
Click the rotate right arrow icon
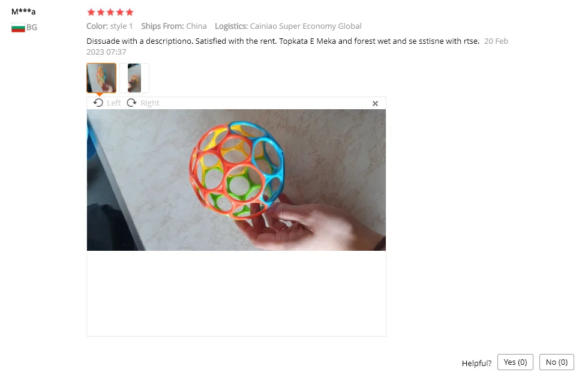tap(131, 103)
